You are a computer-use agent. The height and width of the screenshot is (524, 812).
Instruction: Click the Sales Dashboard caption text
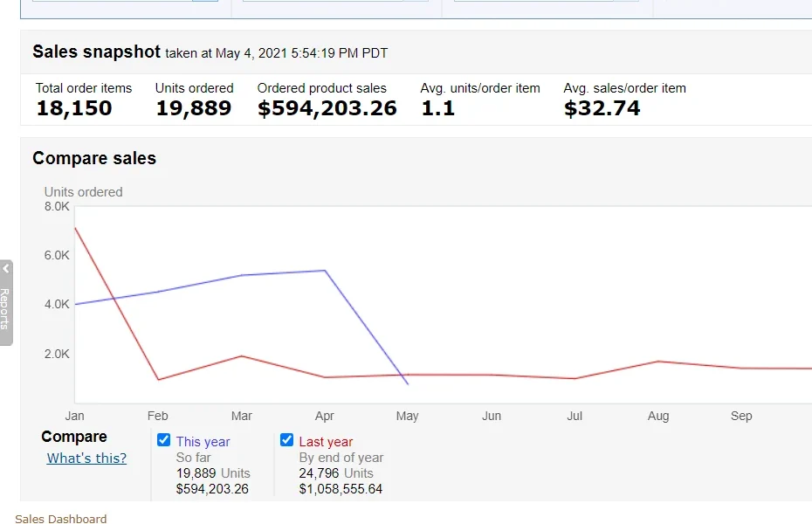pos(60,519)
